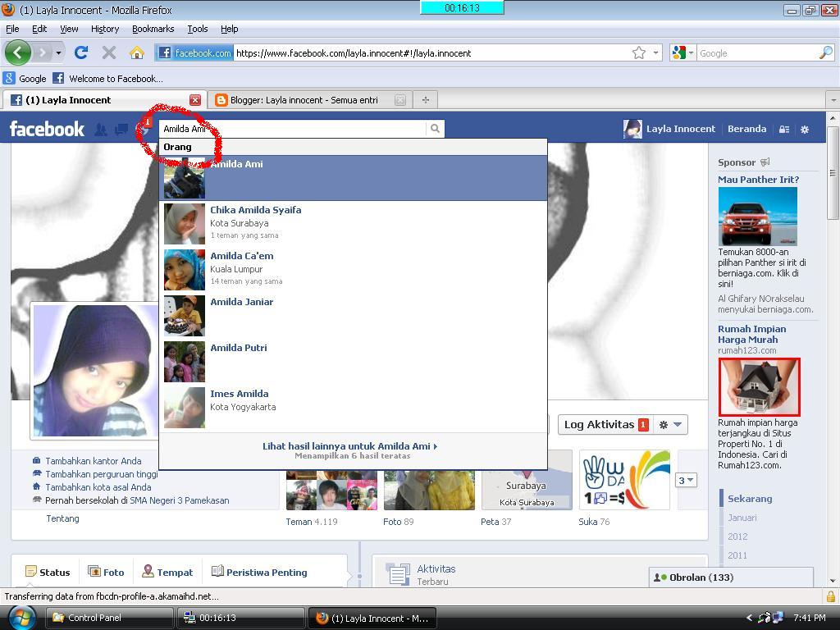Open the Bookmarks menu
This screenshot has width=840, height=630.
click(x=153, y=29)
